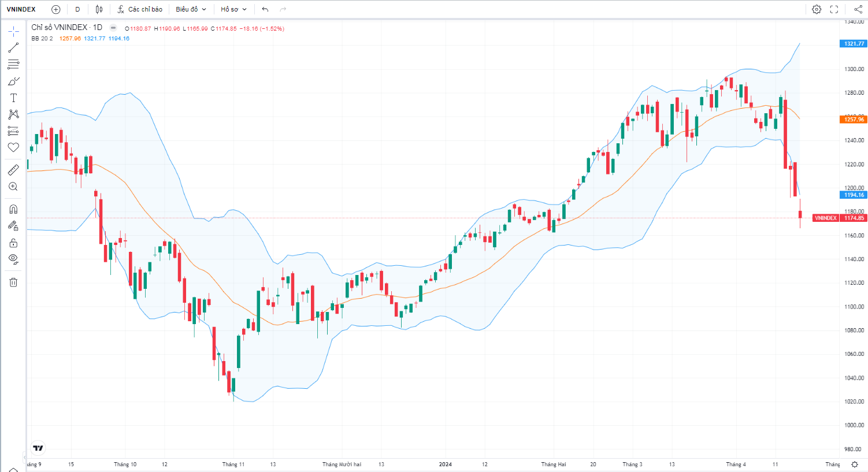
Task: Activate the zoom in magnifier tool
Action: [x=13, y=187]
